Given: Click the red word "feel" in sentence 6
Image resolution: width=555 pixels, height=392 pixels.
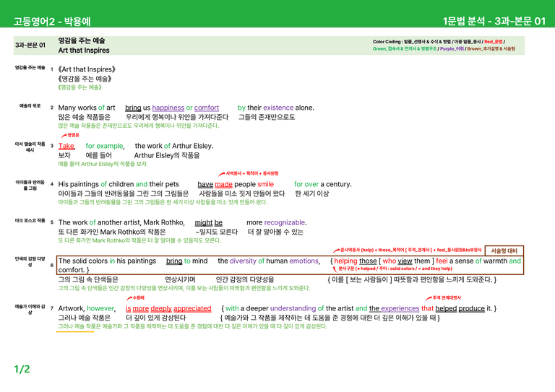Looking at the screenshot, I should 442,261.
